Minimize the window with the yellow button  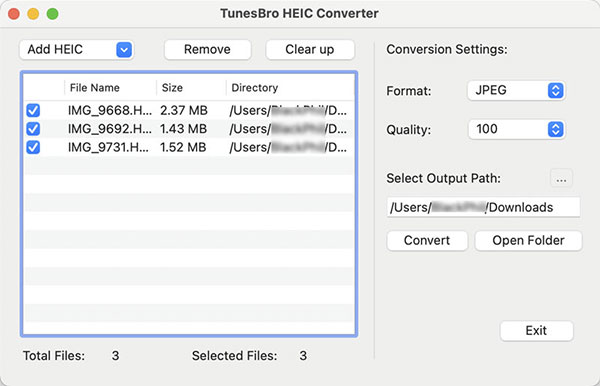pos(33,14)
